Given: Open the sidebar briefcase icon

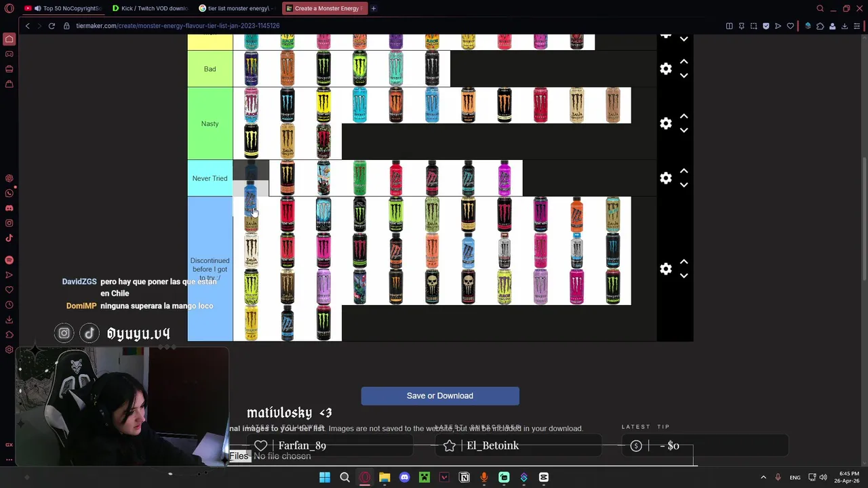Looking at the screenshot, I should [9, 68].
